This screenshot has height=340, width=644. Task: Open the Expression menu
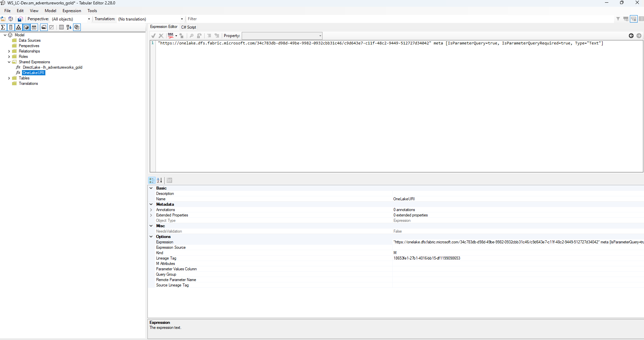pos(72,11)
